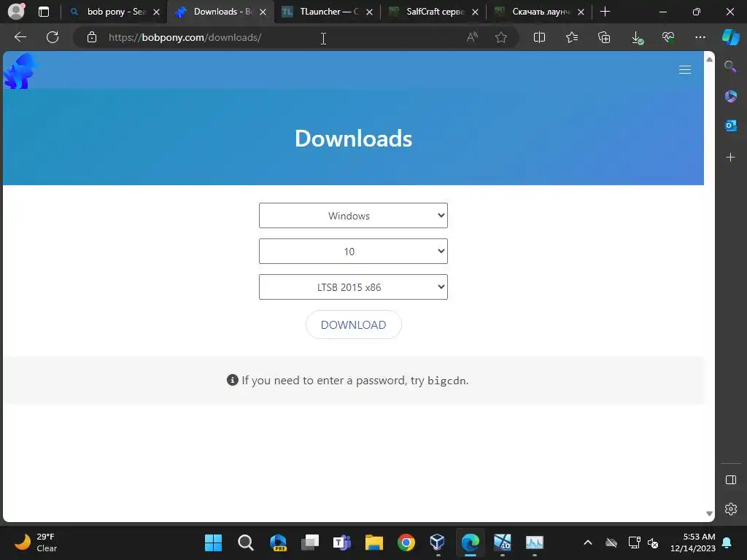The height and width of the screenshot is (560, 747).
Task: Open a new browser tab
Action: click(x=605, y=12)
